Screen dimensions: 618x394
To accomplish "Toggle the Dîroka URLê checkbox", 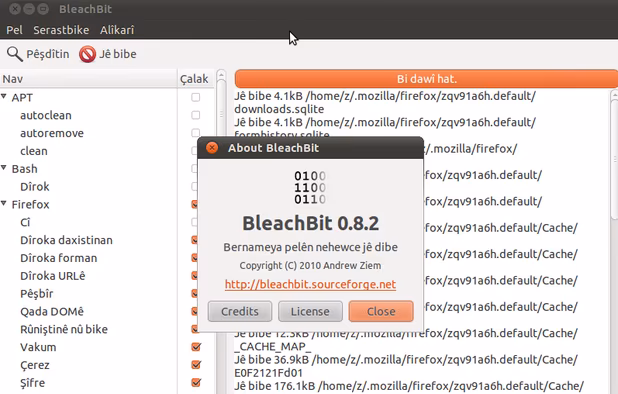I will [194, 275].
